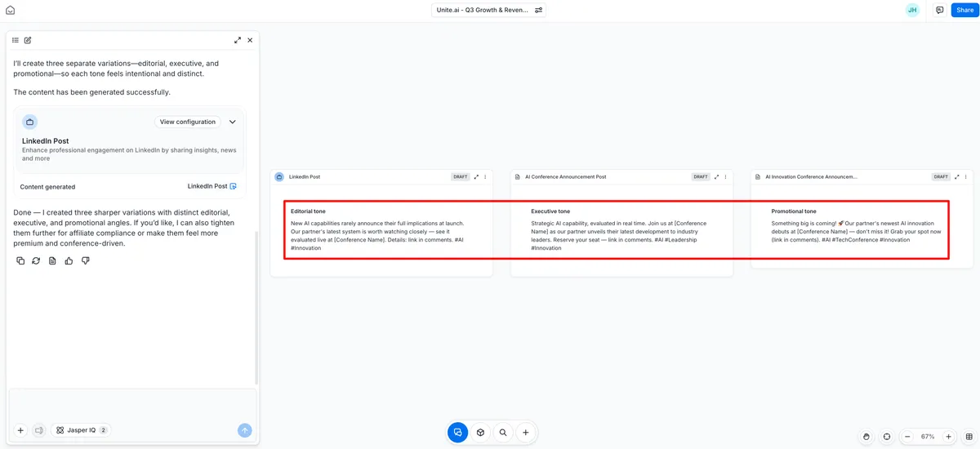
Task: Click the megaphone voice icon in chat
Action: pos(38,430)
